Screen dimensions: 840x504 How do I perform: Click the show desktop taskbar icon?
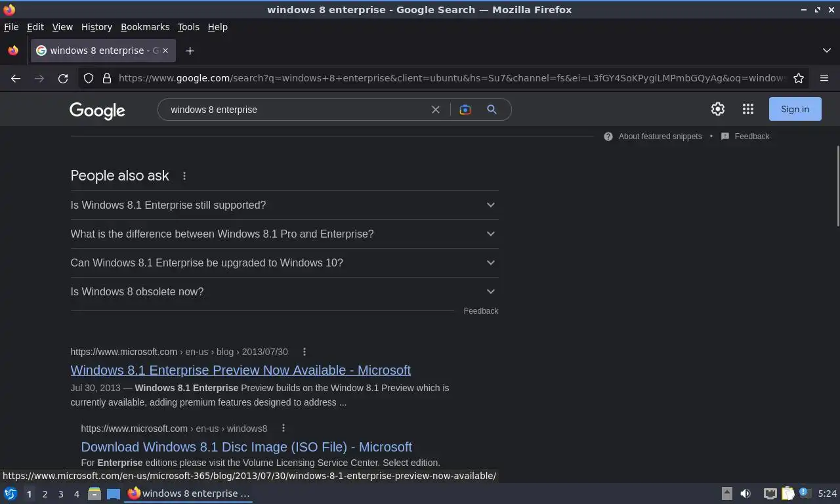(114, 493)
